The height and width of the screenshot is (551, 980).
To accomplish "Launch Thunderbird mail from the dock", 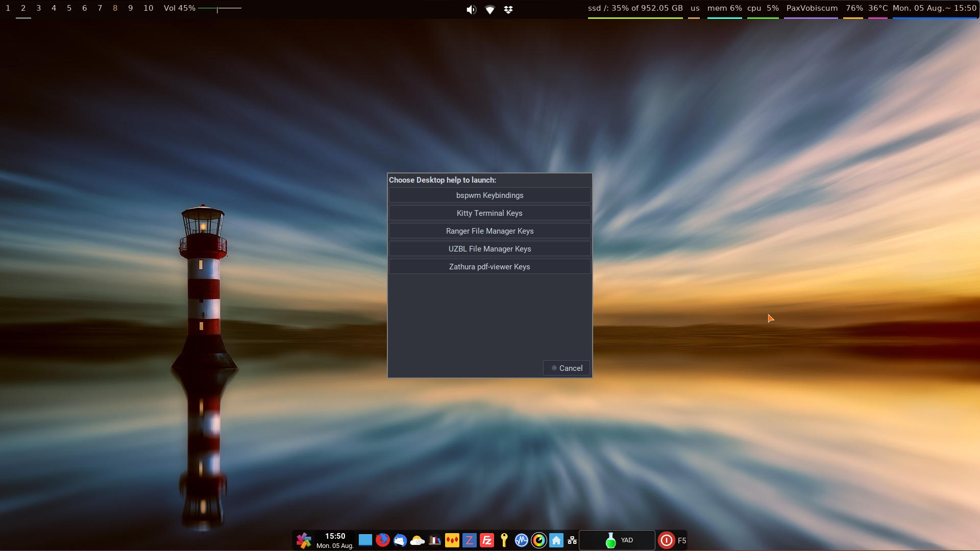I will (400, 540).
